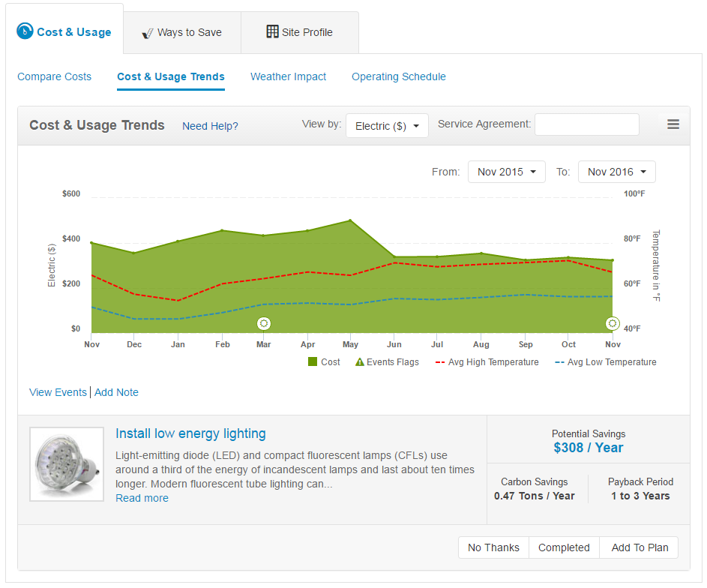The image size is (707, 588).
Task: Open the hamburger chart options menu
Action: point(673,124)
